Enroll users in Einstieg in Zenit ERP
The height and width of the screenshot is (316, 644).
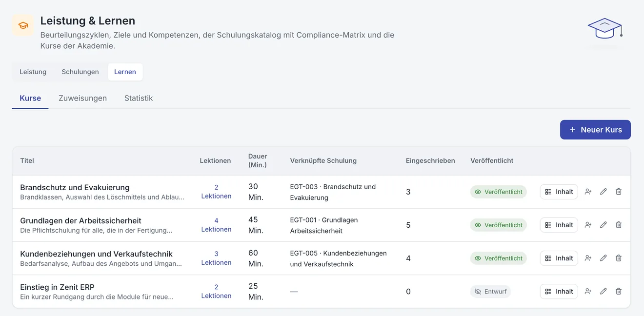click(x=588, y=291)
